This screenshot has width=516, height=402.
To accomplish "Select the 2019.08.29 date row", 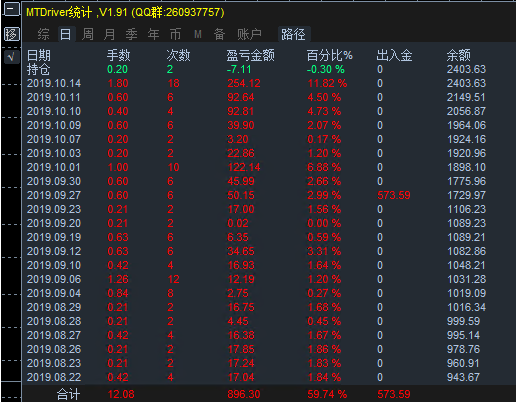I will coord(54,307).
